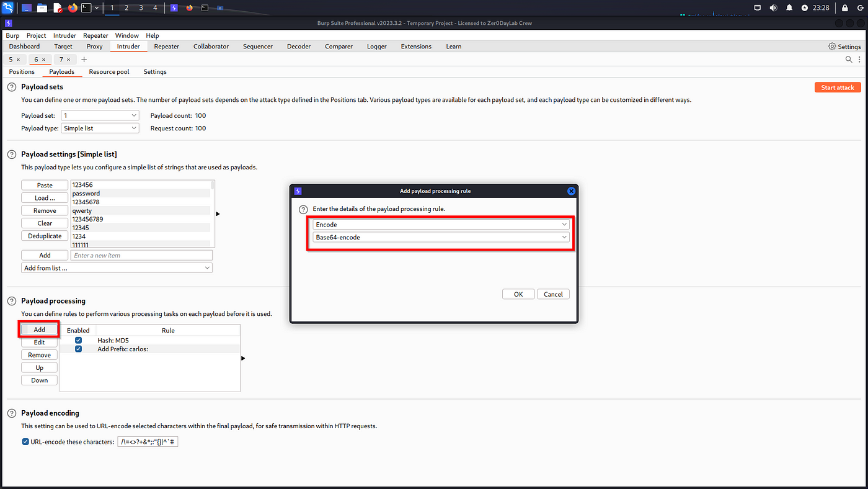Viewport: 868px width, 489px height.
Task: Toggle the Hash: MD5 rule enabled checkbox
Action: pyautogui.click(x=78, y=341)
